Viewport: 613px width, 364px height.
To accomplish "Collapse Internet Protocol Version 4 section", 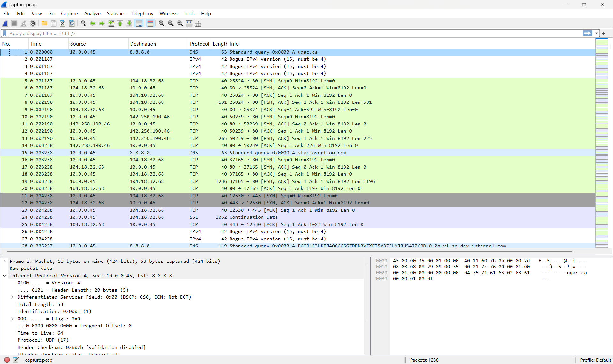I will (x=4, y=276).
